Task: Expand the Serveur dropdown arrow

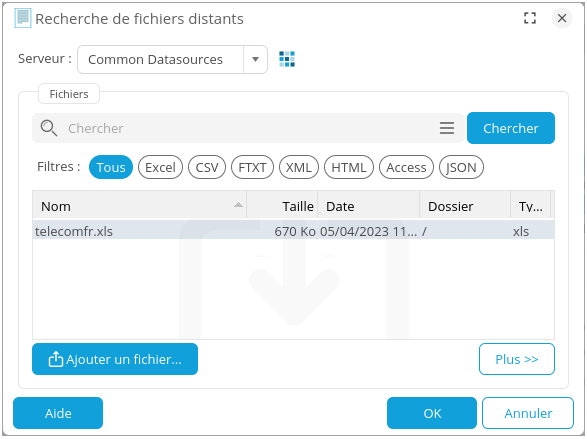Action: click(255, 59)
